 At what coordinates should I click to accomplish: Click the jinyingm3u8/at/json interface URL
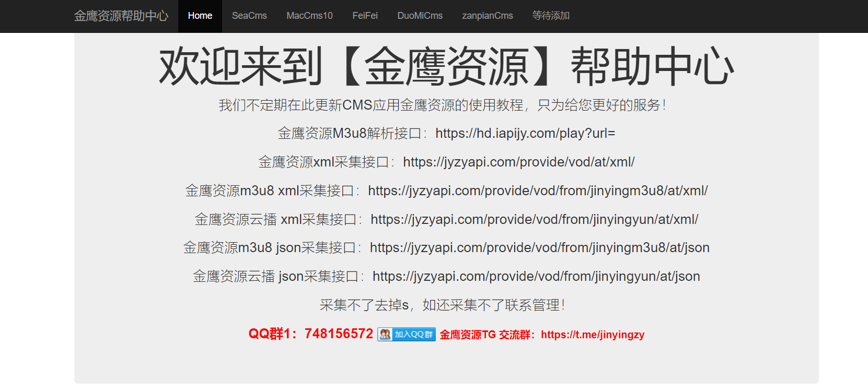(539, 248)
